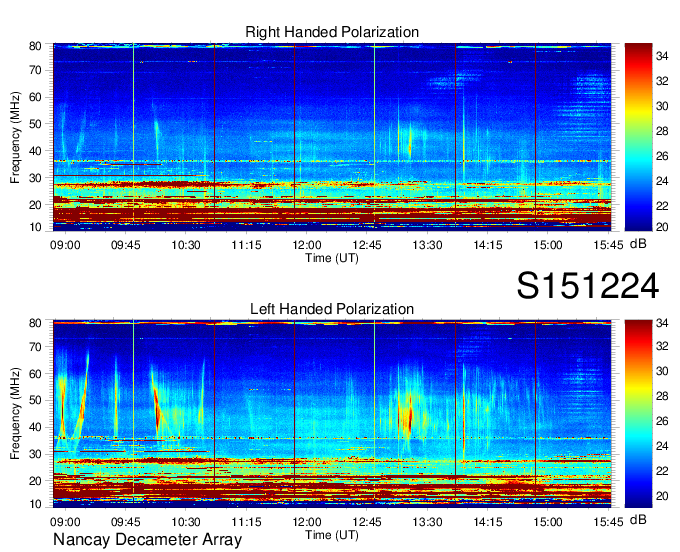The width and height of the screenshot is (680, 552).
Task: Click '13:30' time tick under Left Handed plot
Action: [x=427, y=522]
